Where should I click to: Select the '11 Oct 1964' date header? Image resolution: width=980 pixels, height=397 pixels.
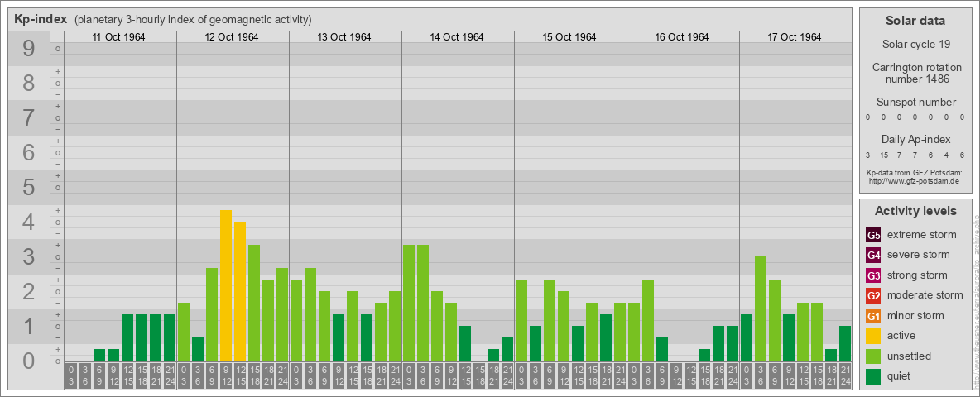click(118, 37)
